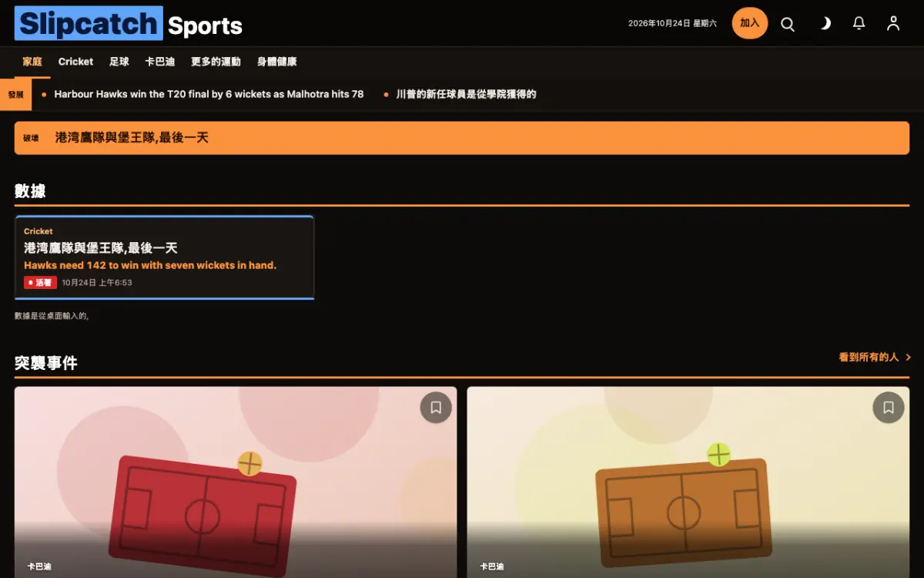This screenshot has height=578, width=924.
Task: Open Harbour Hawks T20 final ticker headline
Action: pos(209,94)
